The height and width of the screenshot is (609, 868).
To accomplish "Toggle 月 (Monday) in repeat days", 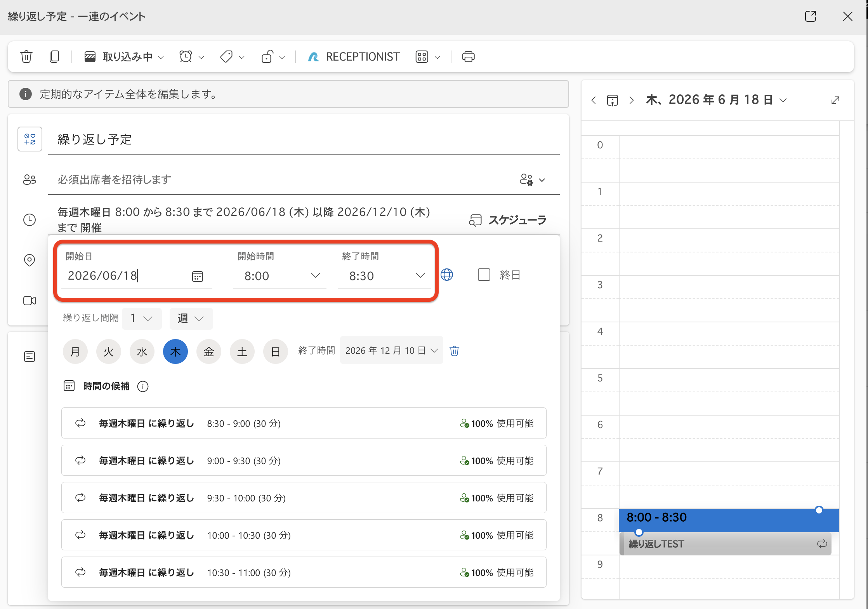I will 75,351.
